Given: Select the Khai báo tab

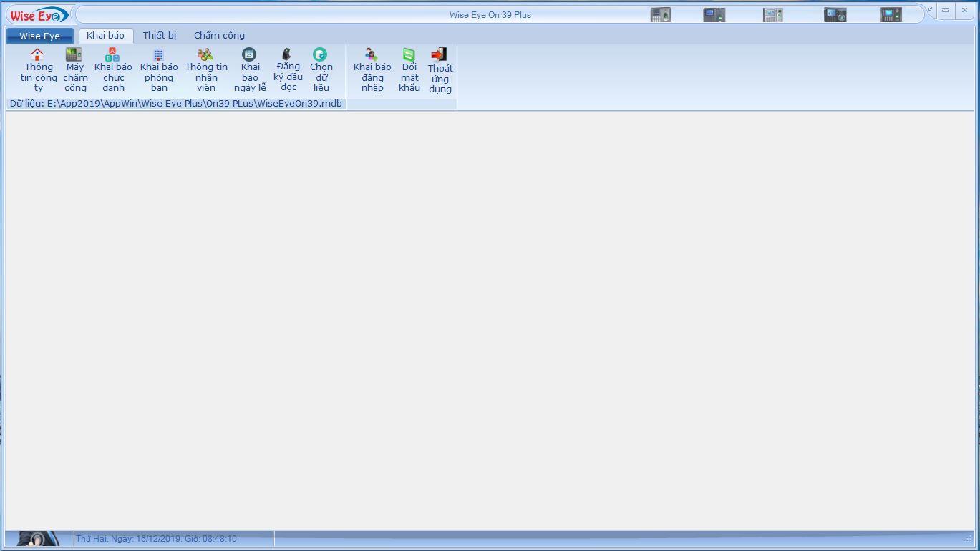Looking at the screenshot, I should coord(105,35).
